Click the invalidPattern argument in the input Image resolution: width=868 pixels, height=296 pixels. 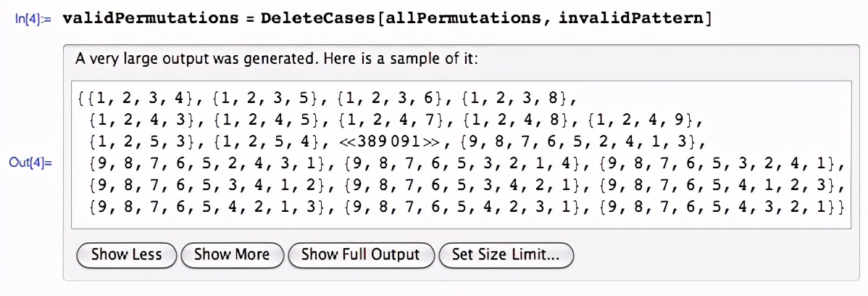(x=631, y=19)
